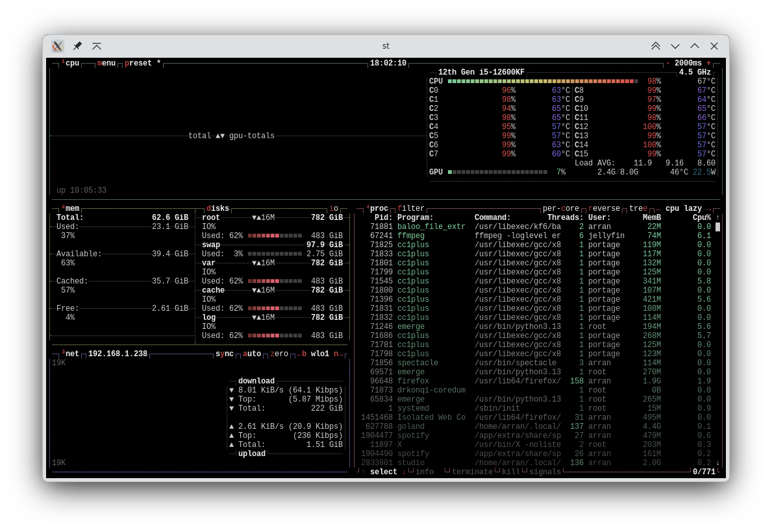
Task: Cycle the preset option
Action: [x=143, y=63]
